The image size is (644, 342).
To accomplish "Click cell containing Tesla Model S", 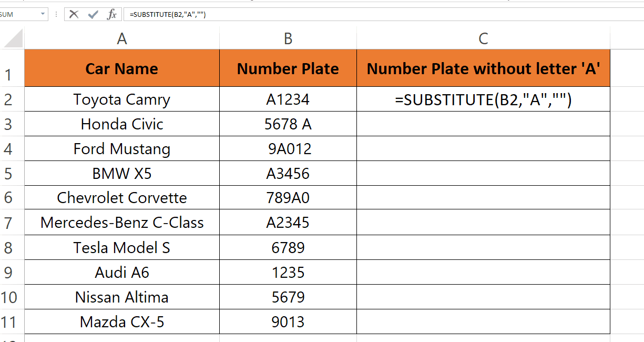I will (121, 247).
